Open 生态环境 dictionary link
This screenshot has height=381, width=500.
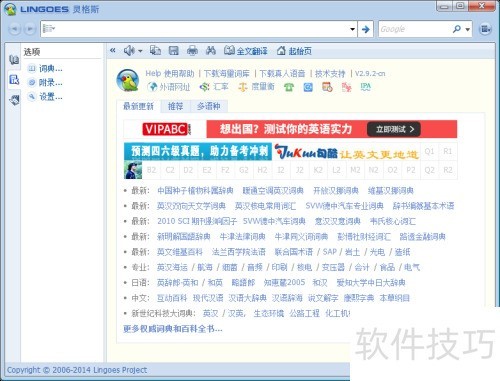click(269, 313)
